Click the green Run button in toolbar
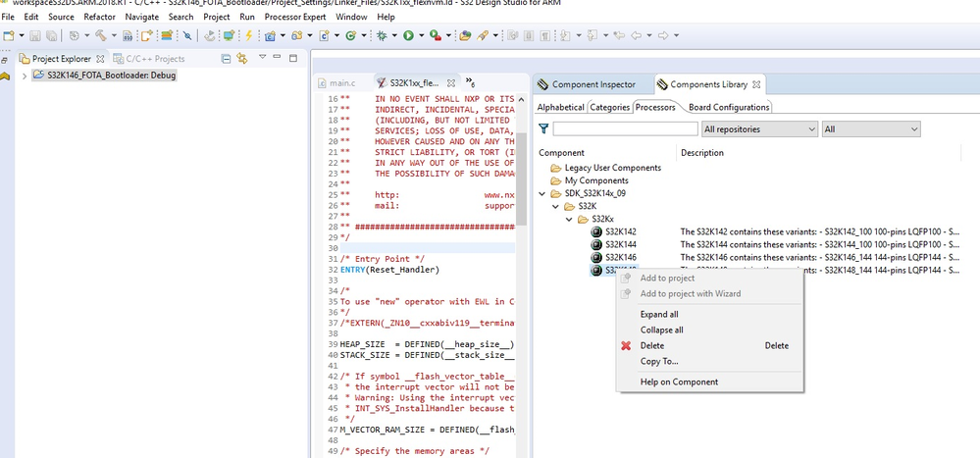This screenshot has width=980, height=458. tap(408, 36)
